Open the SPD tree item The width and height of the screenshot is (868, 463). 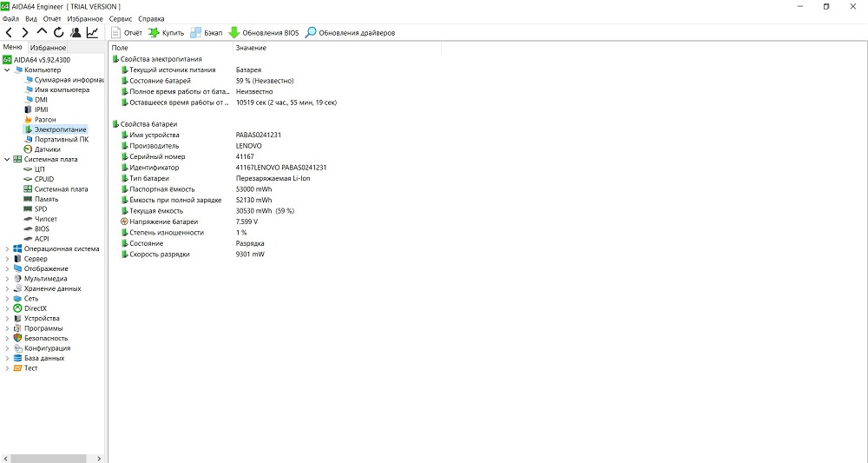click(x=36, y=209)
